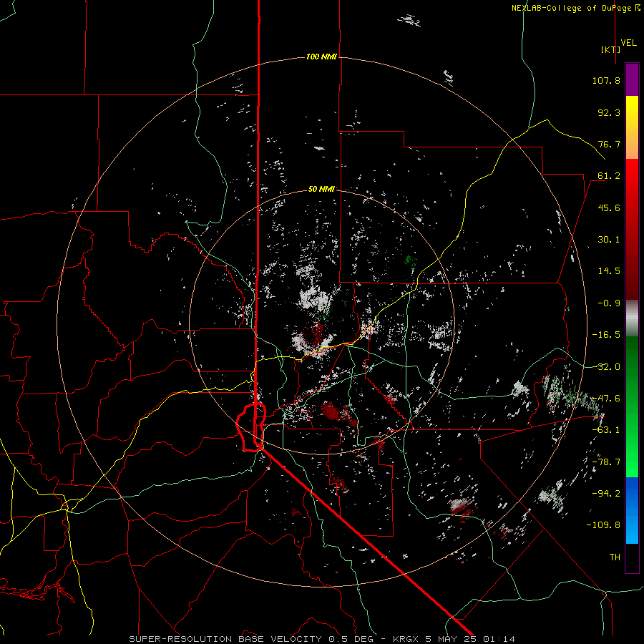Click the -94.2 scale value
This screenshot has height=644, width=644.
pos(606,494)
